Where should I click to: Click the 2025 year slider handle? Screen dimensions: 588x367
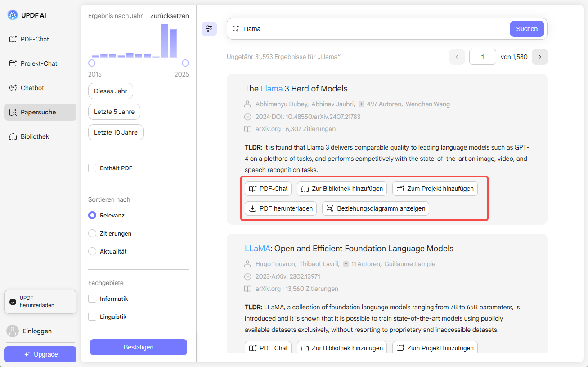(x=185, y=63)
